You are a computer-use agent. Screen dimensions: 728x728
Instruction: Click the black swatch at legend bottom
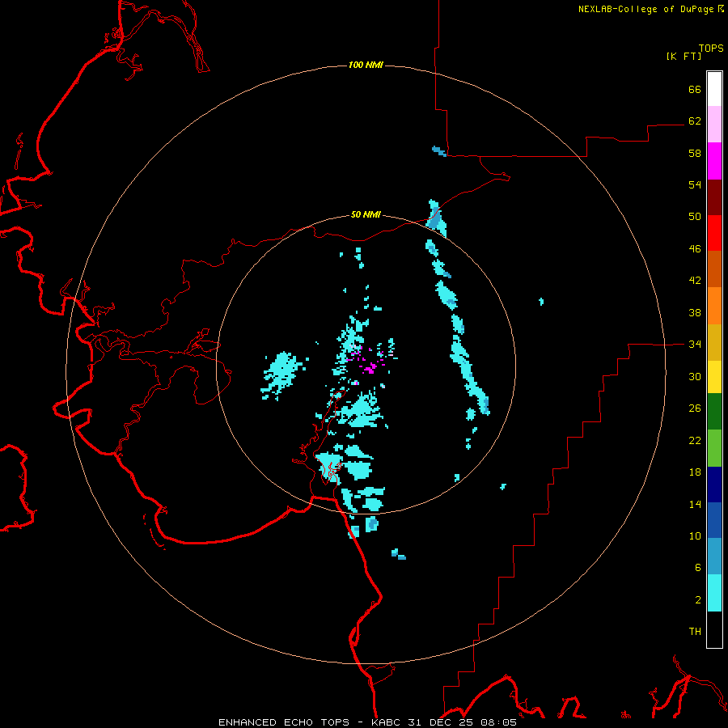point(714,629)
